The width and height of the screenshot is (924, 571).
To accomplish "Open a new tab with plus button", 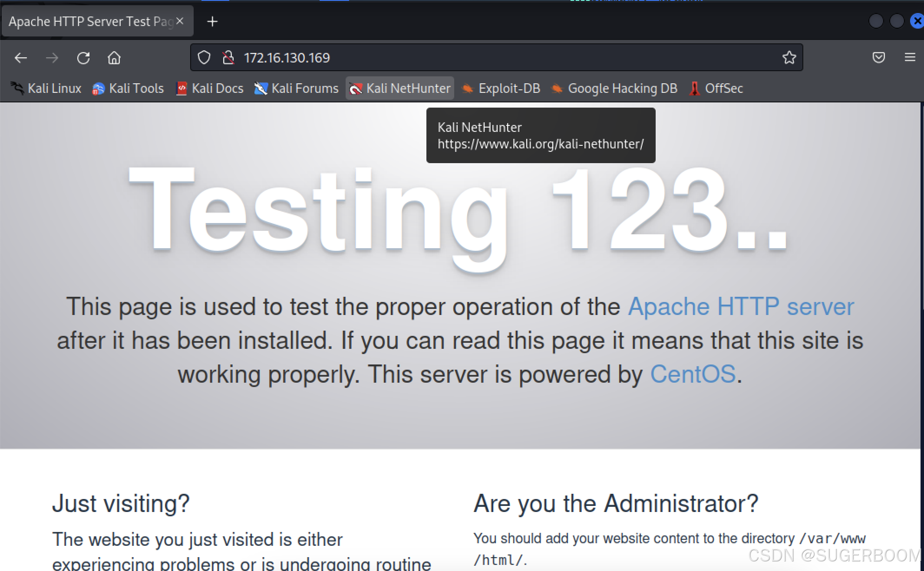I will 212,21.
